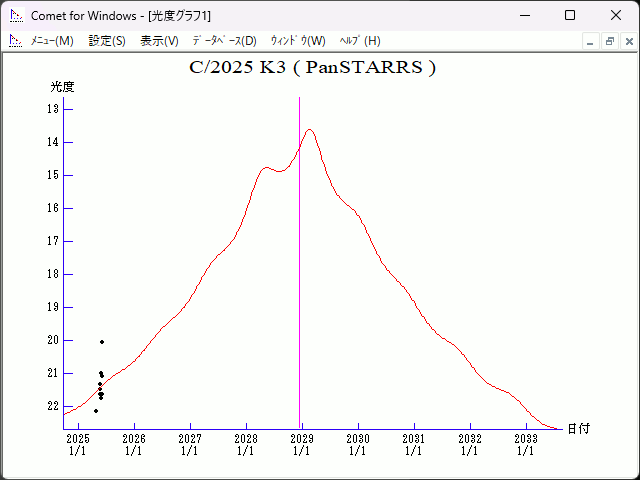Screen dimensions: 640x480
Task: Minimize the inner light curve graph window
Action: [x=591, y=41]
